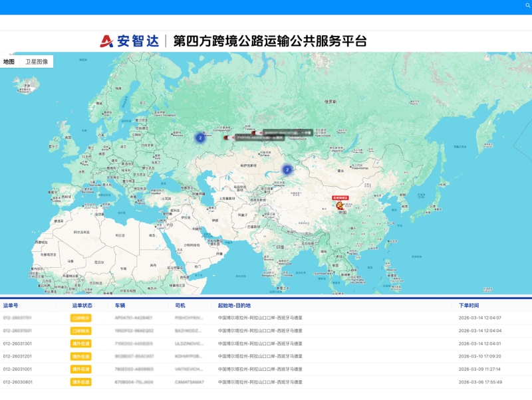Click driver cell CAMATSAMA7 in the table
The height and width of the screenshot is (400, 532).
pyautogui.click(x=190, y=382)
